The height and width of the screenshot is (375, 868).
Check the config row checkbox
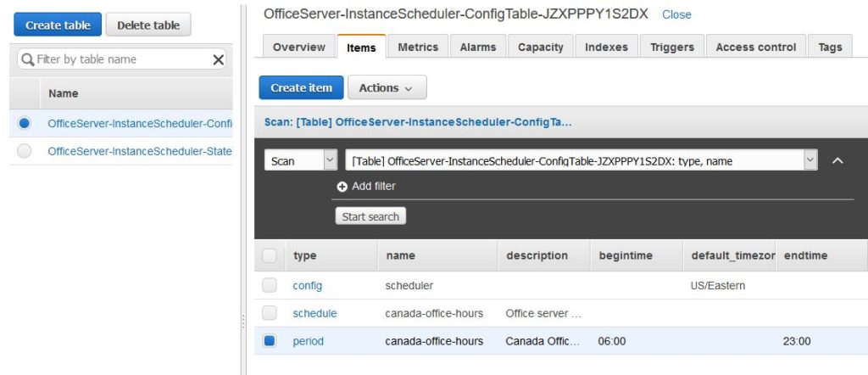click(x=270, y=286)
